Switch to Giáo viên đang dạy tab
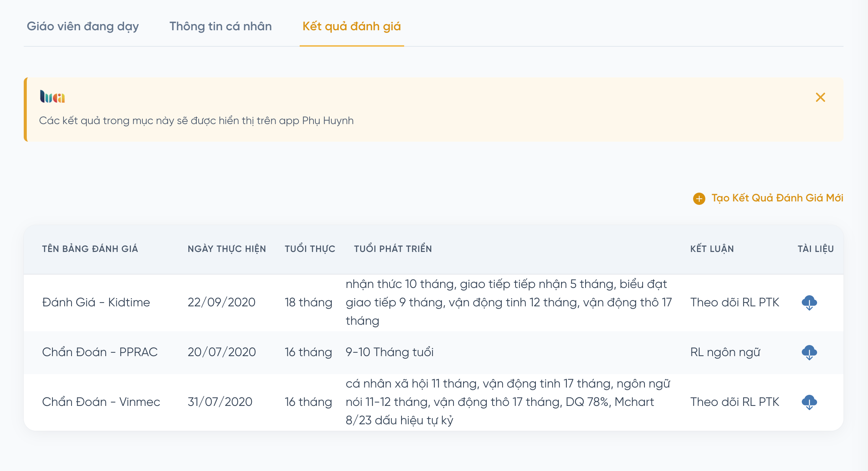The image size is (868, 471). [x=83, y=26]
